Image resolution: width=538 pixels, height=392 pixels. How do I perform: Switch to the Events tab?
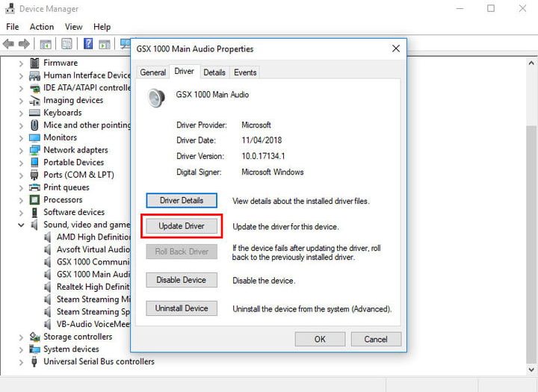coord(244,72)
